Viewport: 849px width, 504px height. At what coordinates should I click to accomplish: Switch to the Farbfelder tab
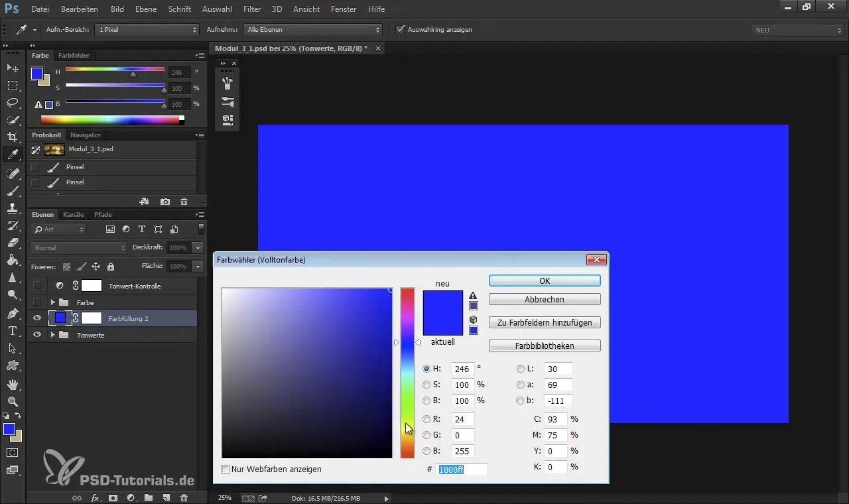click(74, 56)
